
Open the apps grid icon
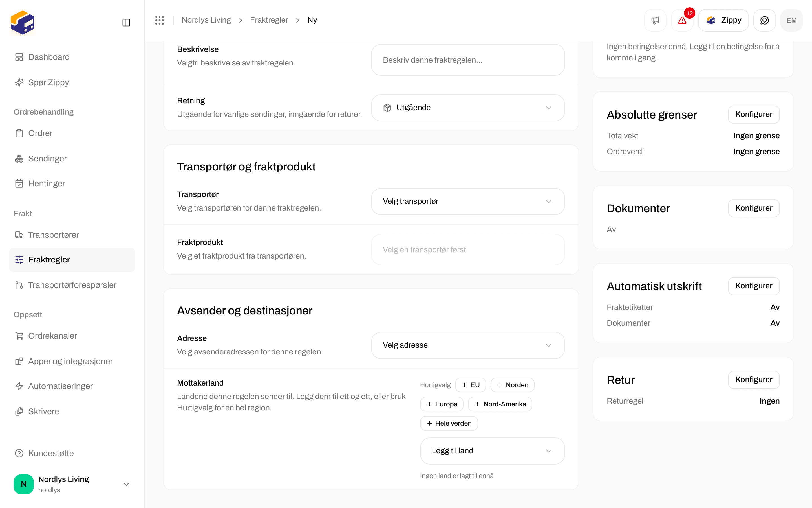coord(160,20)
